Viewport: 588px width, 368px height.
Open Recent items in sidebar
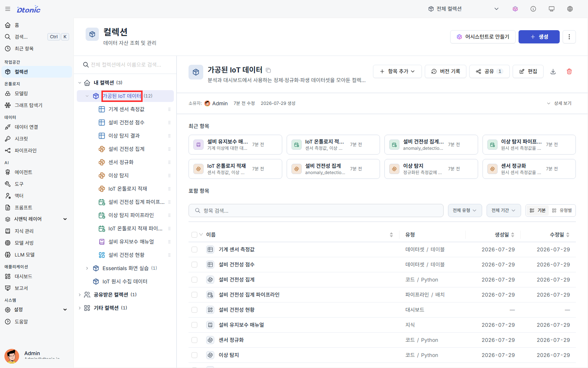36,49
